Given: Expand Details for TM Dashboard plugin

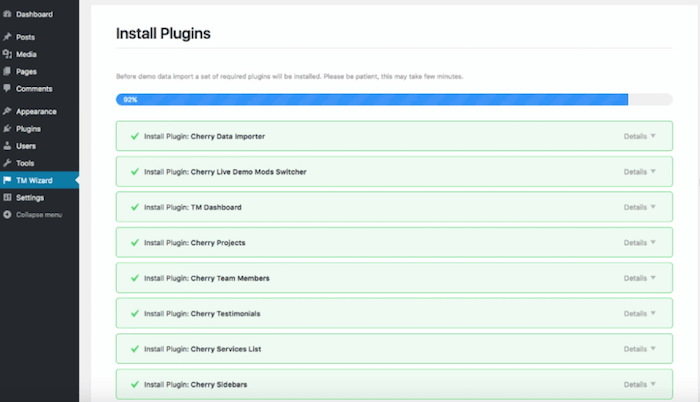Looking at the screenshot, I should coord(639,207).
